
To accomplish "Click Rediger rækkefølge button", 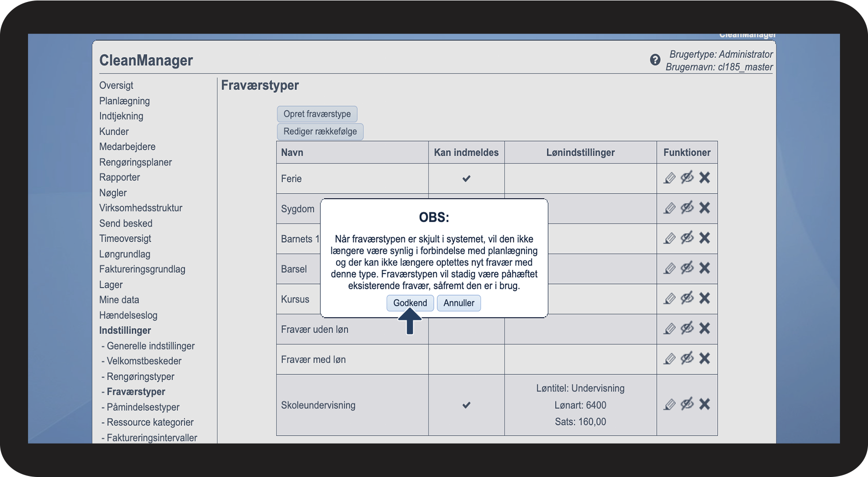I will click(320, 132).
